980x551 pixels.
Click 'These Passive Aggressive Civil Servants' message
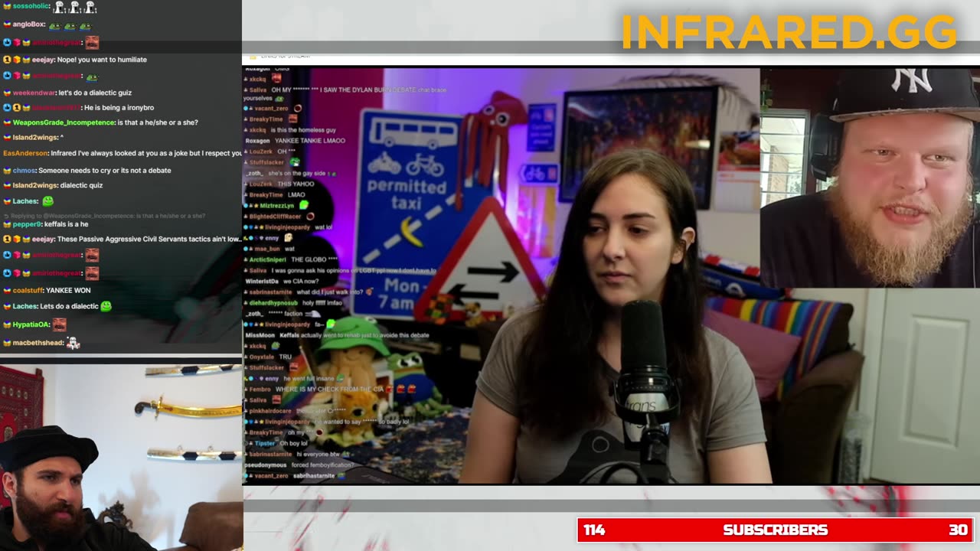pyautogui.click(x=149, y=240)
